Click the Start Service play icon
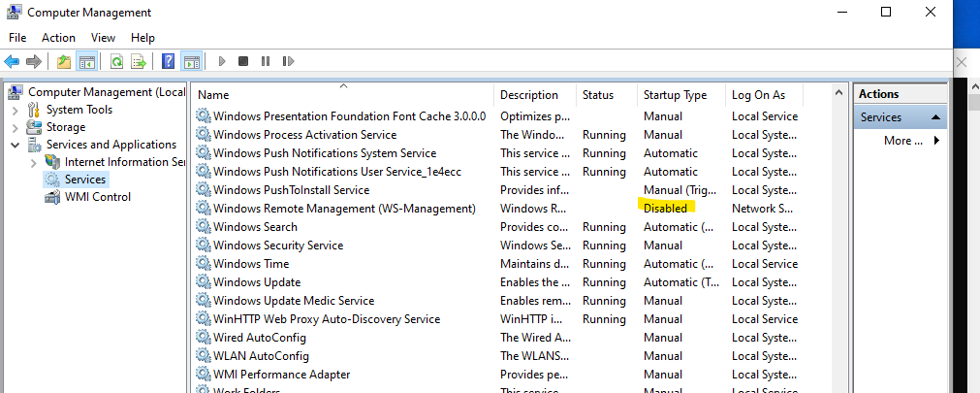980x393 pixels. (222, 61)
